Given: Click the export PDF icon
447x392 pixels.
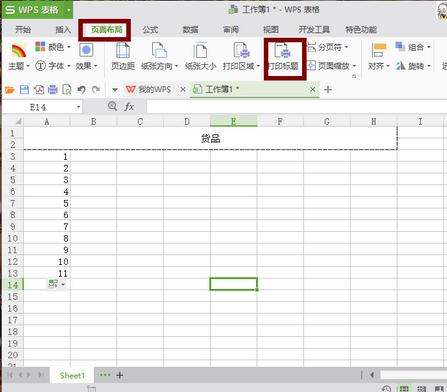Looking at the screenshot, I should [39, 89].
